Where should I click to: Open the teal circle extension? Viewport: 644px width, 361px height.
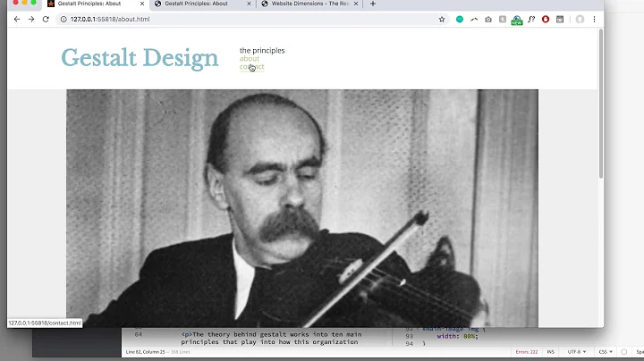[460, 20]
